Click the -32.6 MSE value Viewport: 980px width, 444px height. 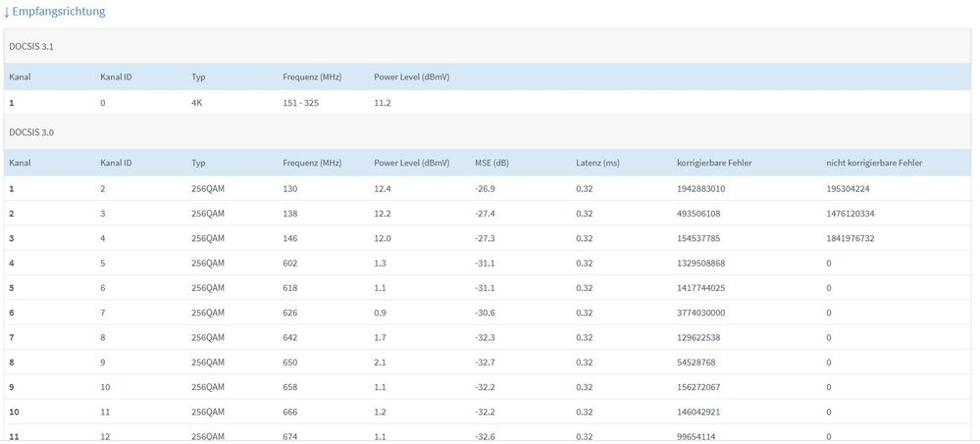tap(485, 436)
